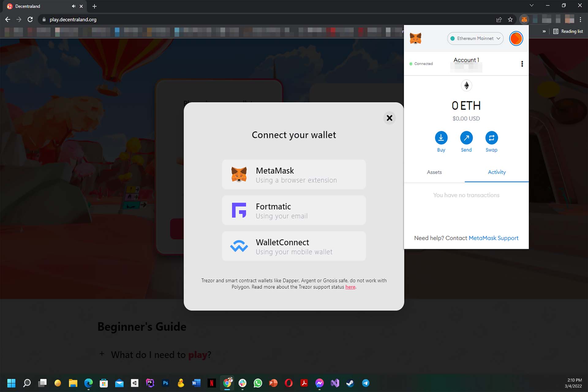
Task: Open the Trezor support status 'here' link
Action: [350, 287]
